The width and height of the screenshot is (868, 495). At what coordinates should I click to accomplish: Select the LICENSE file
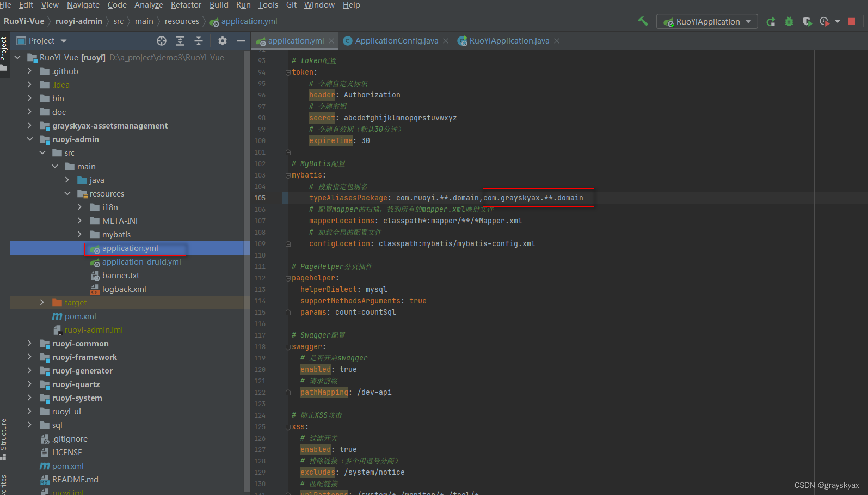(66, 453)
